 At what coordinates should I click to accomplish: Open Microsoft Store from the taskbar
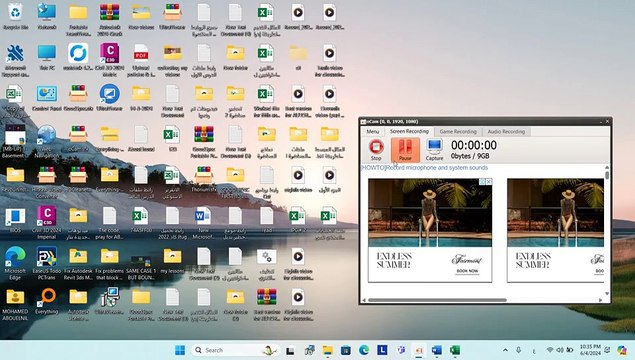[x=345, y=350]
